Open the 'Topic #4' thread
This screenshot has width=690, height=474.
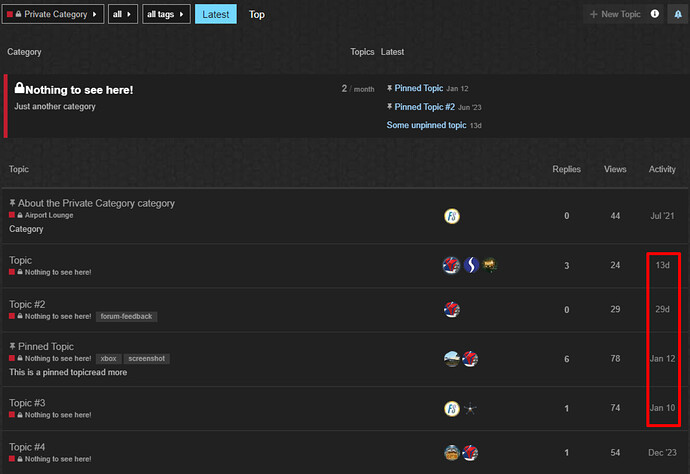(x=27, y=447)
